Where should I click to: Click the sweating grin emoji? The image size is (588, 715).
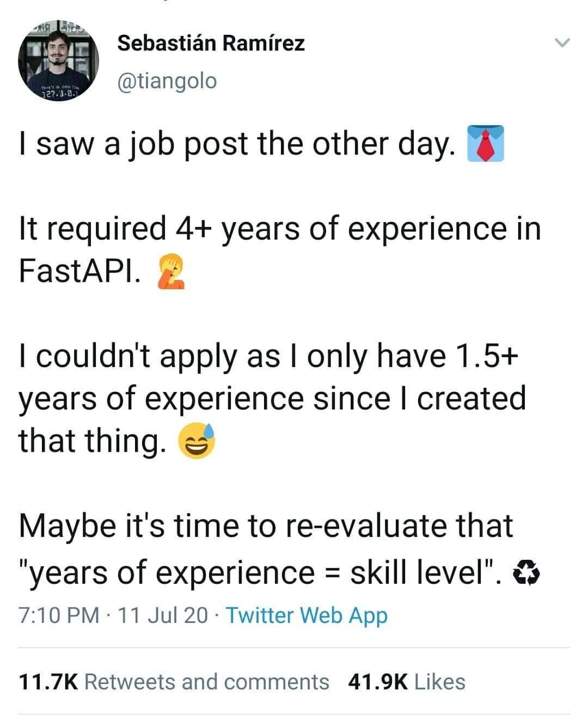pyautogui.click(x=198, y=442)
